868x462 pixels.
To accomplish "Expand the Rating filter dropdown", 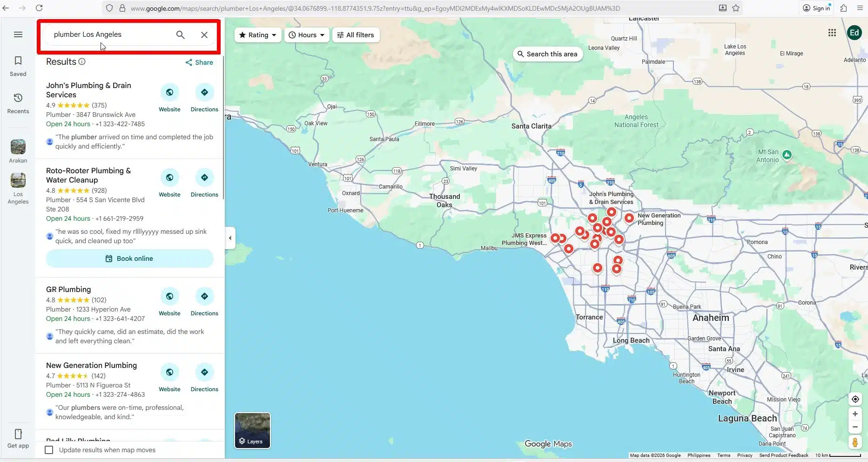I will coord(258,35).
